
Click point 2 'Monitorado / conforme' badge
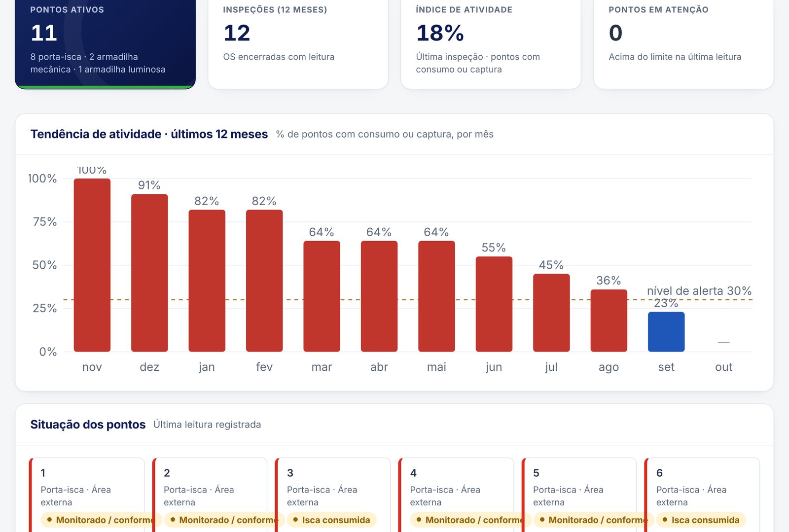point(221,520)
